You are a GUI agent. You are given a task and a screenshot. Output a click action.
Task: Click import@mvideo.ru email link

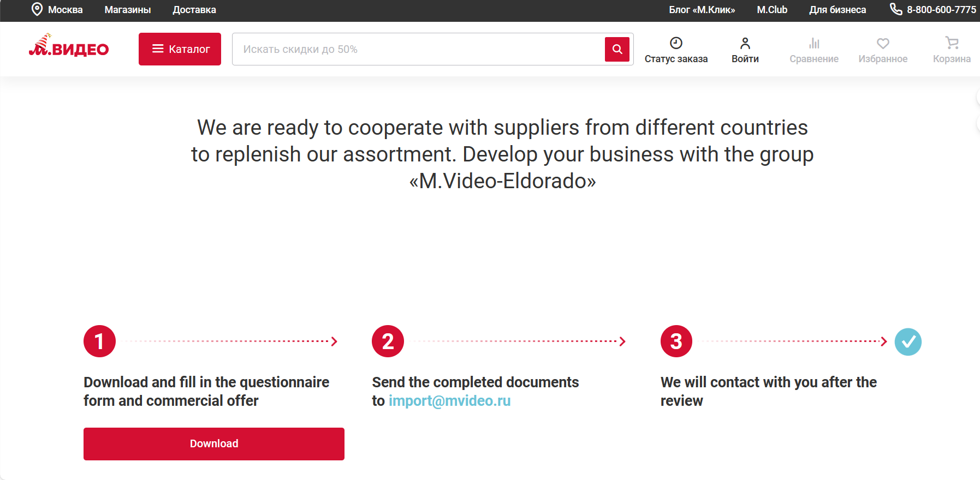tap(449, 401)
